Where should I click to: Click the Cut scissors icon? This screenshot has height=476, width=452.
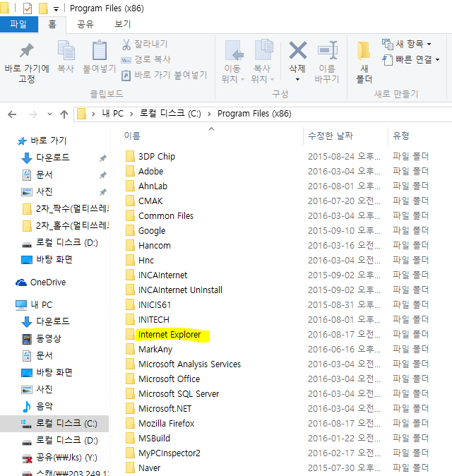(x=127, y=44)
